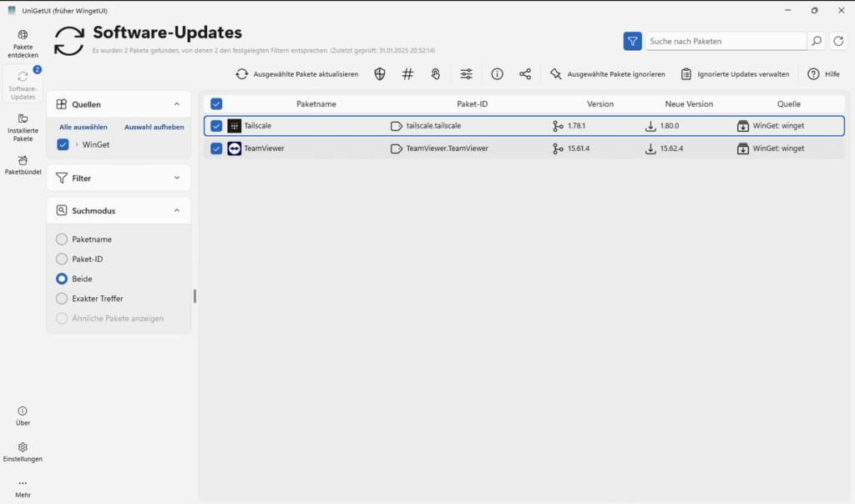Click the search magnifier icon
This screenshot has width=855, height=504.
[x=817, y=41]
